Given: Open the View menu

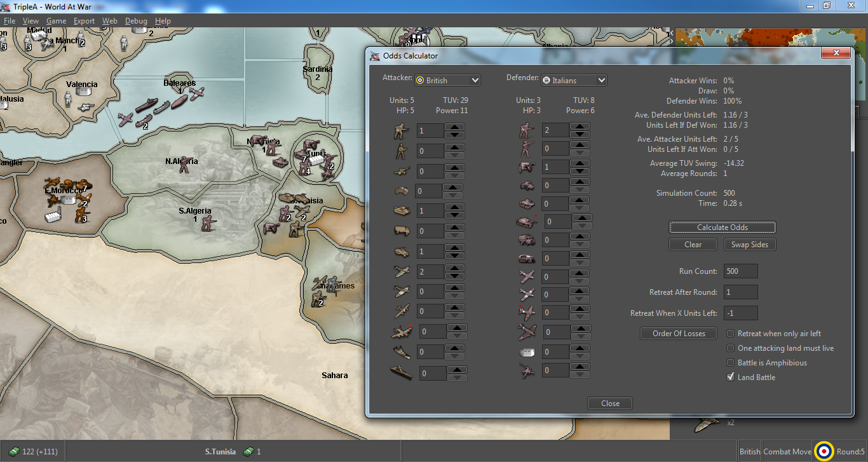Looking at the screenshot, I should click(31, 21).
